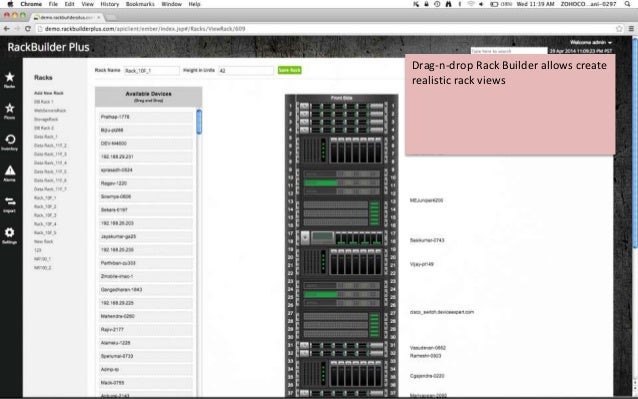
Task: Open the Inventory refresh icon
Action: (10, 140)
